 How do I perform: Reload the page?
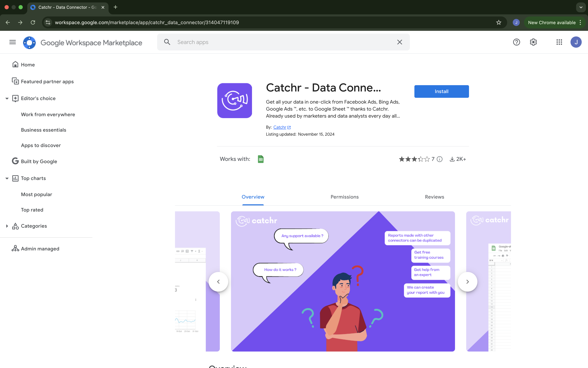[33, 22]
